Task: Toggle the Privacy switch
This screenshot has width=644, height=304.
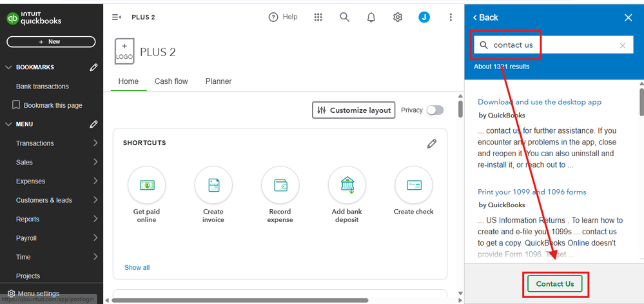Action: coord(435,110)
